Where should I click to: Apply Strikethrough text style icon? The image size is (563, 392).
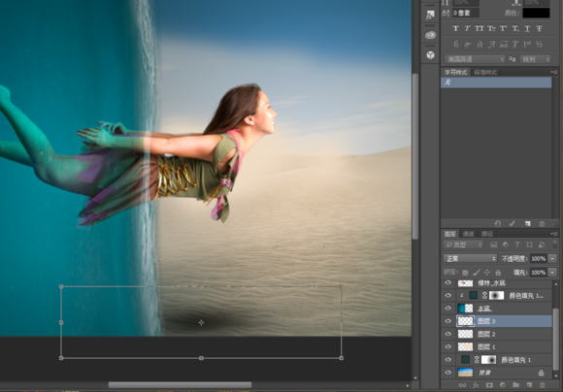[x=539, y=28]
